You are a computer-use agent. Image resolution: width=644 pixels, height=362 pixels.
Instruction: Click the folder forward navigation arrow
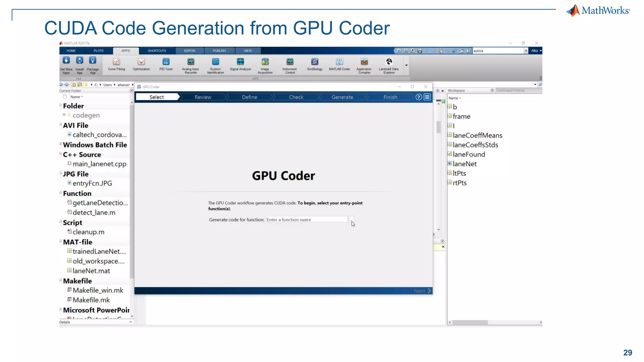67,85
